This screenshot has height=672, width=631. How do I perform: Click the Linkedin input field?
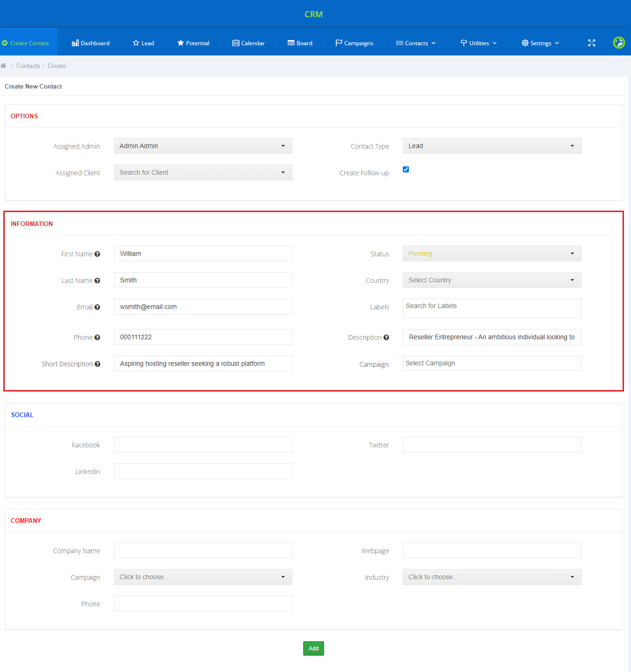click(203, 471)
